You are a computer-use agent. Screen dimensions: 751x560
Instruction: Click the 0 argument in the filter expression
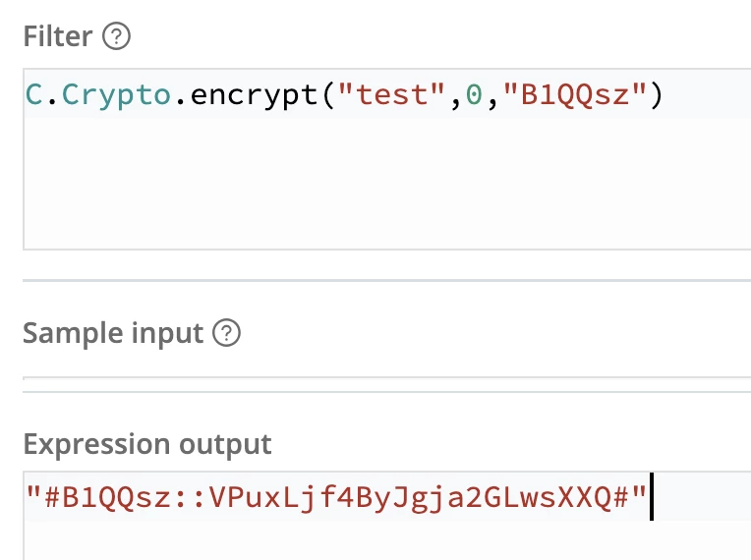[x=474, y=94]
